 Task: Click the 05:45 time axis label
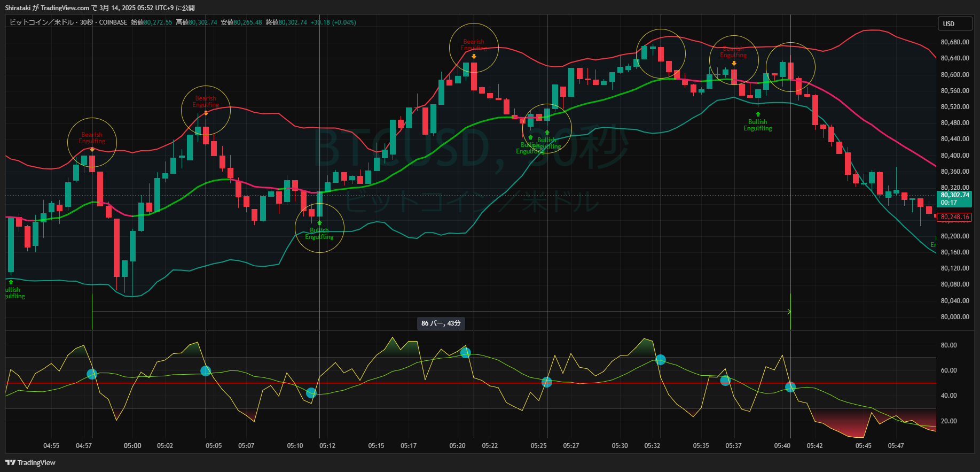pos(864,446)
